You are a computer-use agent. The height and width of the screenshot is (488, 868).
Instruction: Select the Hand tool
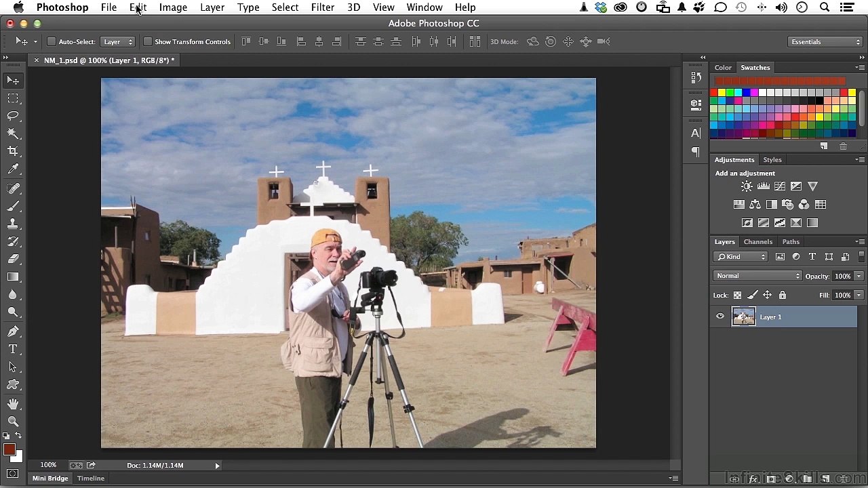(13, 404)
